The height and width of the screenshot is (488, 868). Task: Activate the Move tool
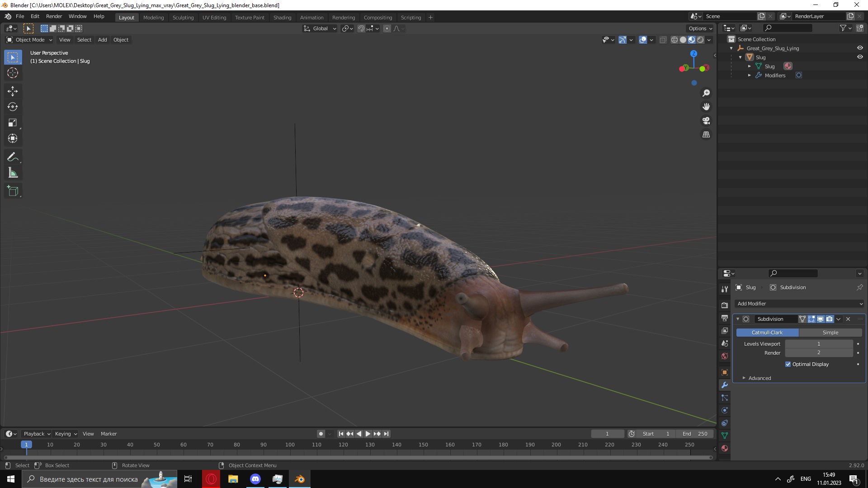(x=13, y=91)
